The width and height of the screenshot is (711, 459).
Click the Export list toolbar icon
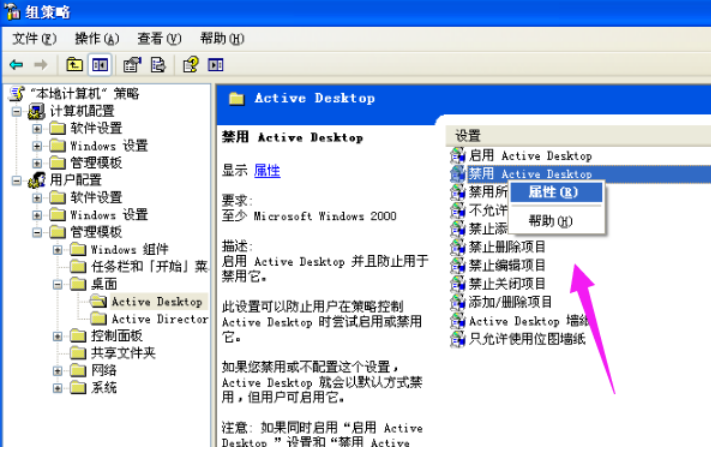pos(157,65)
